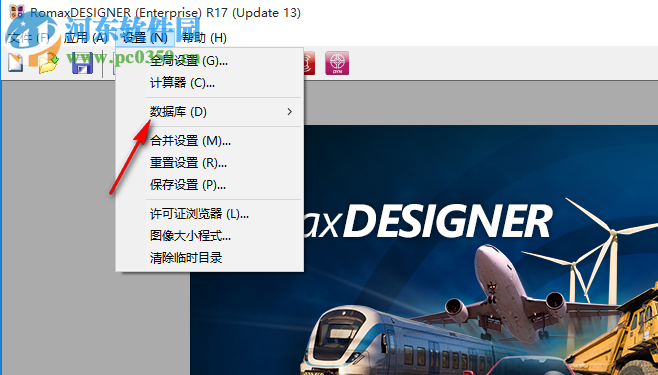Click the Open file folder icon
658x375 pixels.
49,63
